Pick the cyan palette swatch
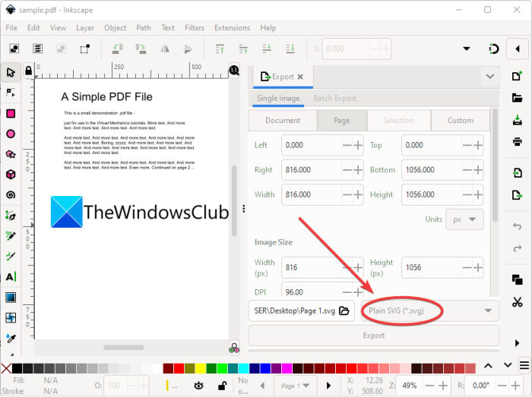The width and height of the screenshot is (532, 397). click(244, 368)
